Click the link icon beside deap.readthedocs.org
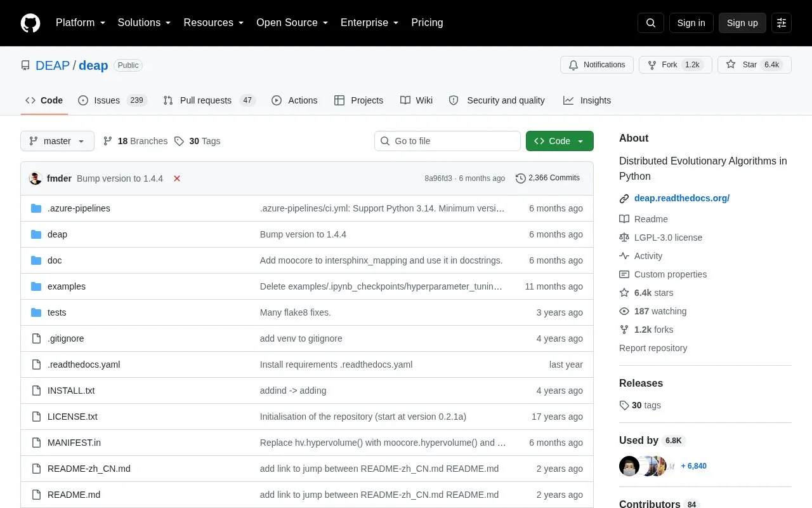812x508 pixels. (x=624, y=199)
